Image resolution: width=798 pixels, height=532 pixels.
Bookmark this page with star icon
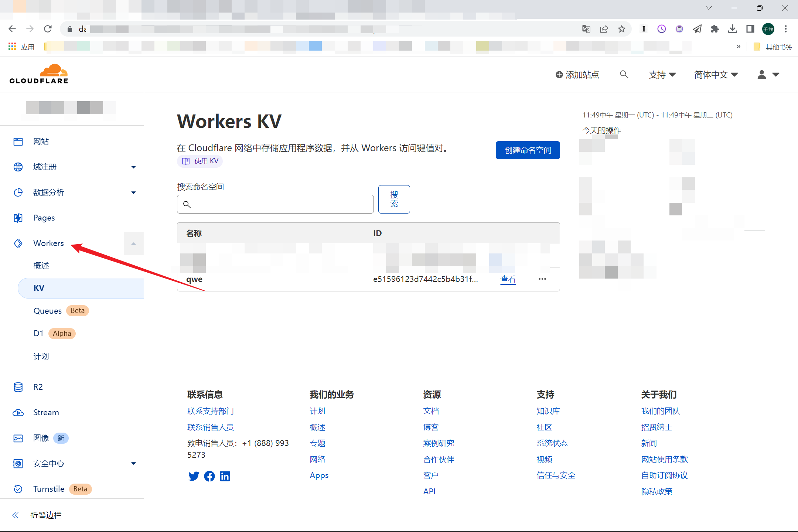tap(622, 29)
